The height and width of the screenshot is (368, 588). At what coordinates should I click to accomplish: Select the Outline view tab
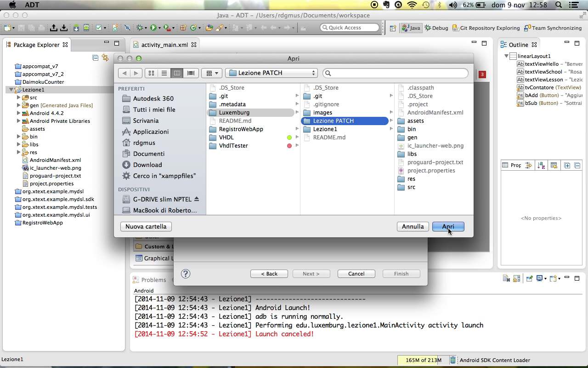pyautogui.click(x=519, y=45)
